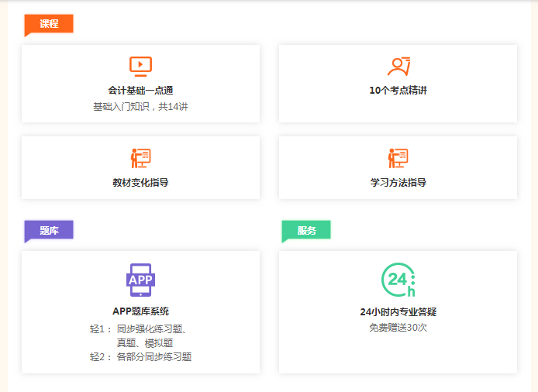Select the green 服务 section tag
Viewport: 538px width, 392px height.
pos(306,230)
